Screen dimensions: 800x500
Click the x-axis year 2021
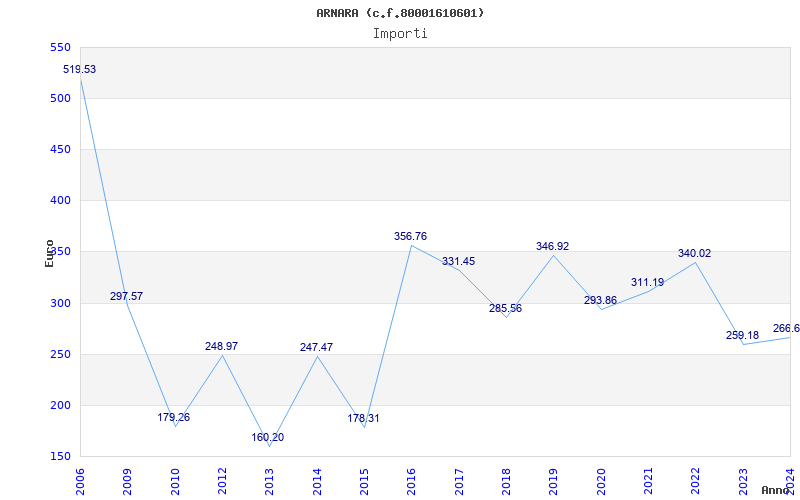[x=648, y=482]
